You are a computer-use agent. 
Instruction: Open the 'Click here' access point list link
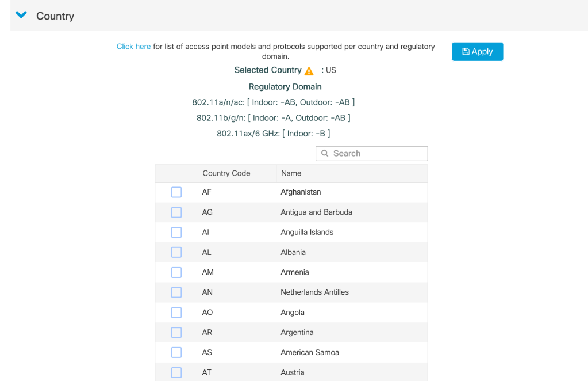[x=133, y=47]
